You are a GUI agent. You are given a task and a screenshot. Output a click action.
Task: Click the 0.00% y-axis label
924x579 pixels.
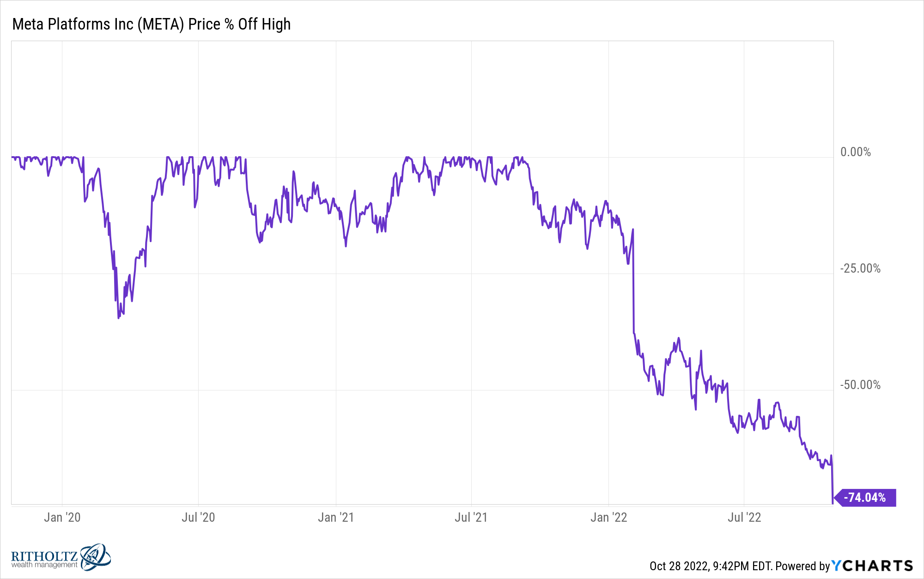856,152
